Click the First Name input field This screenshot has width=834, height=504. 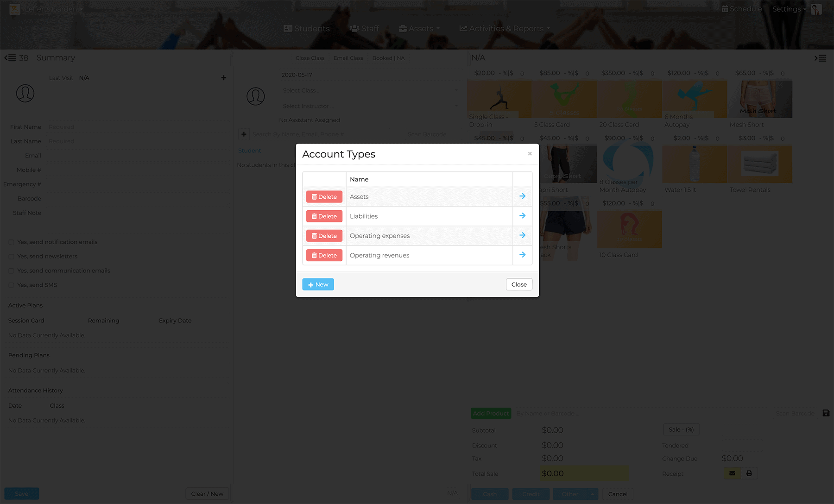point(138,127)
